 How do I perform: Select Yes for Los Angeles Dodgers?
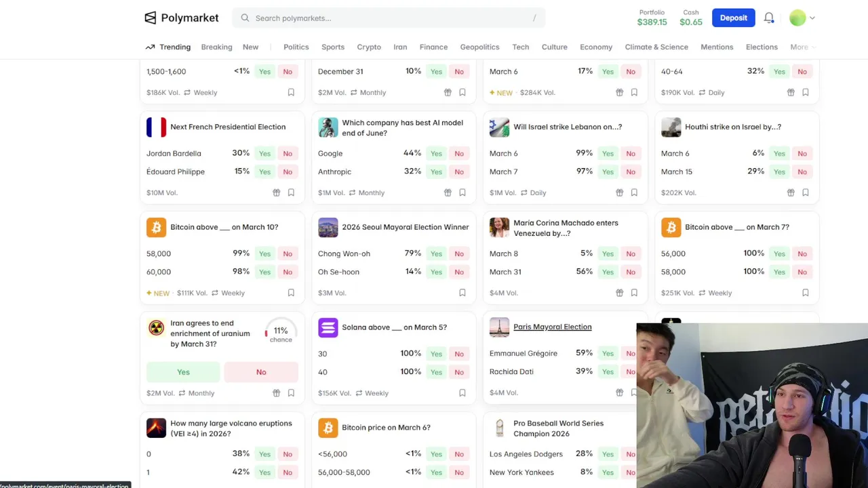click(608, 454)
